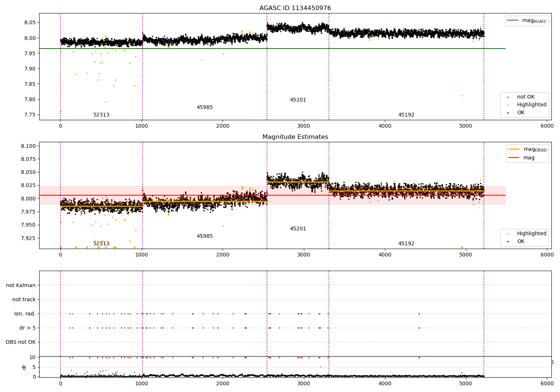
Task: Click the 'not Kalman' row label
Action: click(x=21, y=286)
